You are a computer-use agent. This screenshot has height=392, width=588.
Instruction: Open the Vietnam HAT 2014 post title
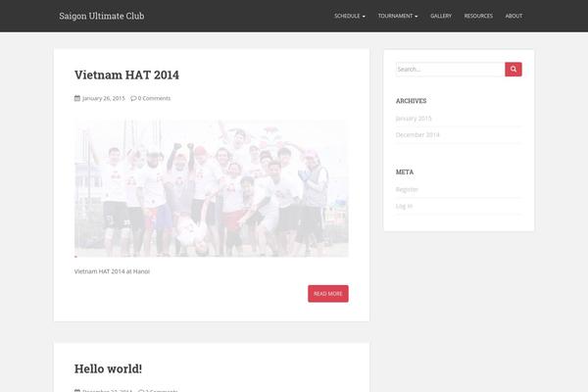tap(126, 74)
